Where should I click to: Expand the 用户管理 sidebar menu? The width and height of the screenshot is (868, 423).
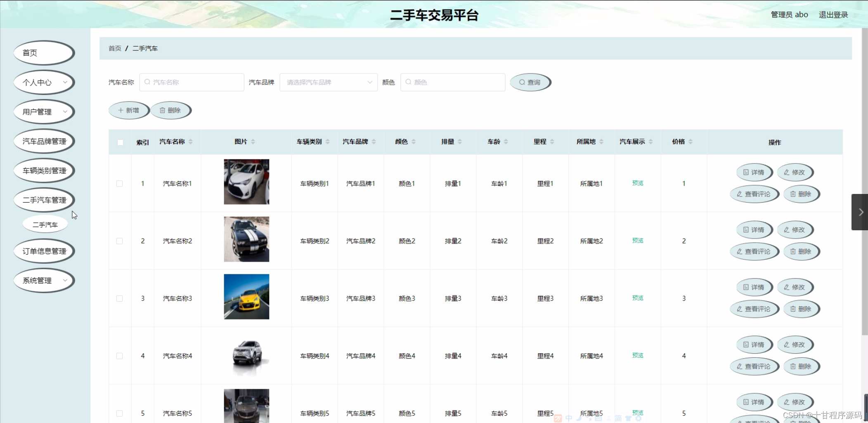coord(44,112)
